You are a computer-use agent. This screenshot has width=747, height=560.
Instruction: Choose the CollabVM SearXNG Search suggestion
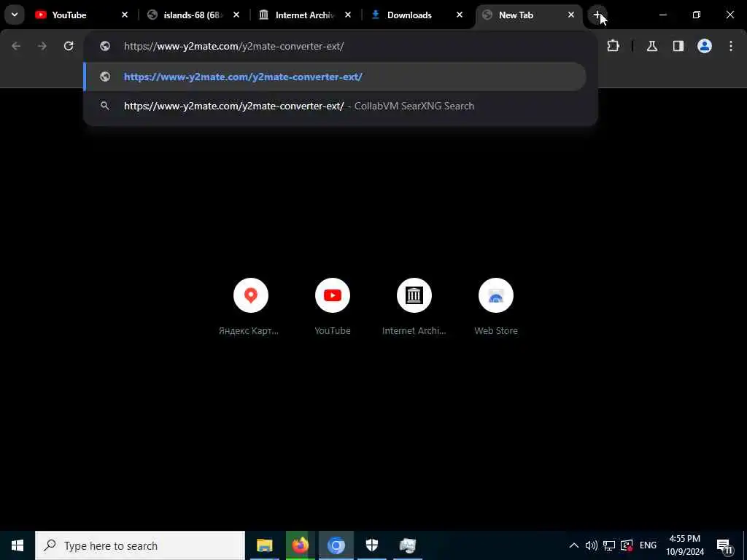(335, 106)
